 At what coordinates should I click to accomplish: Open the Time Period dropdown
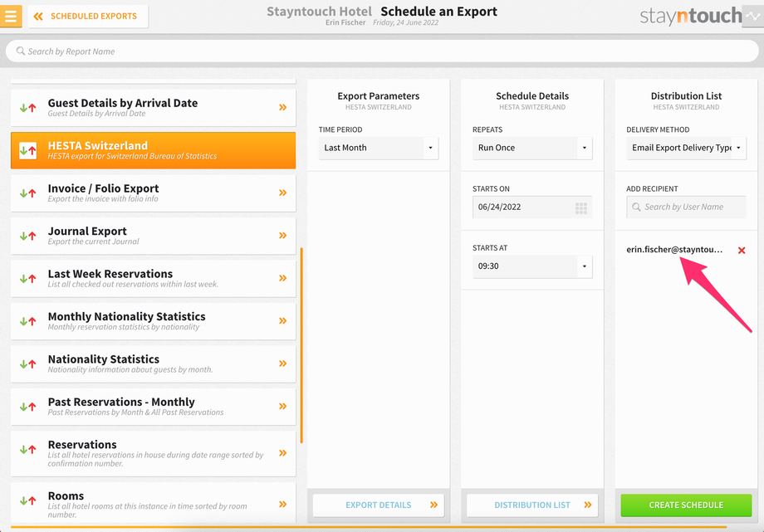pyautogui.click(x=379, y=148)
